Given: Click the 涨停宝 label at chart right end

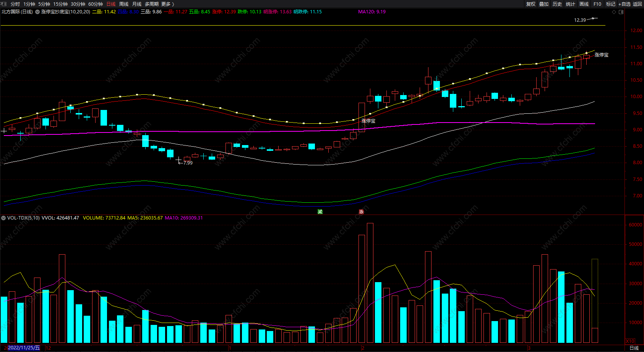Looking at the screenshot, I should pyautogui.click(x=602, y=55).
